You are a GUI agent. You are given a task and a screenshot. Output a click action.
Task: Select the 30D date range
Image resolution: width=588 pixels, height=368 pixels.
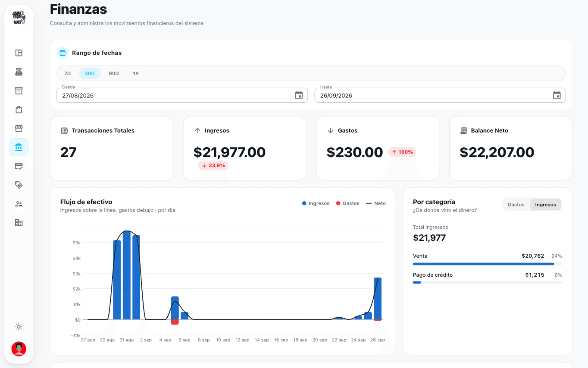(x=90, y=73)
